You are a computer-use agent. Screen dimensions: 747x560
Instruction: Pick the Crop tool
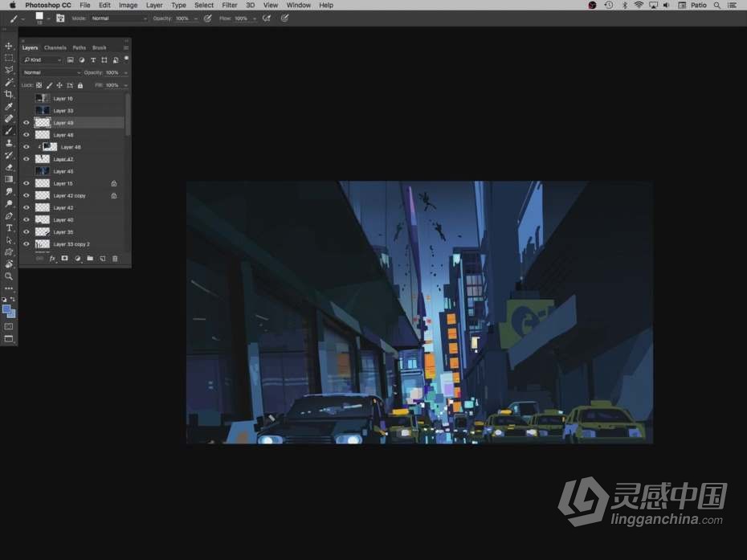click(x=9, y=94)
